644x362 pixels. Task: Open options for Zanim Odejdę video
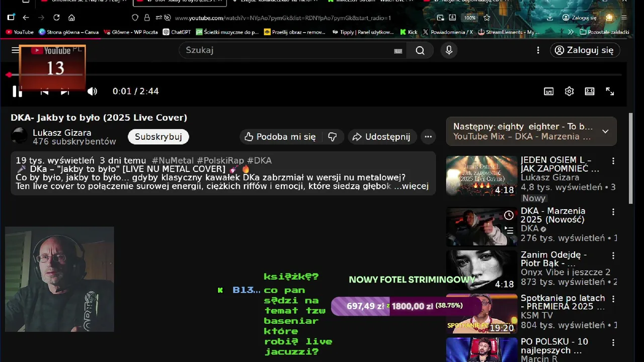tap(613, 255)
